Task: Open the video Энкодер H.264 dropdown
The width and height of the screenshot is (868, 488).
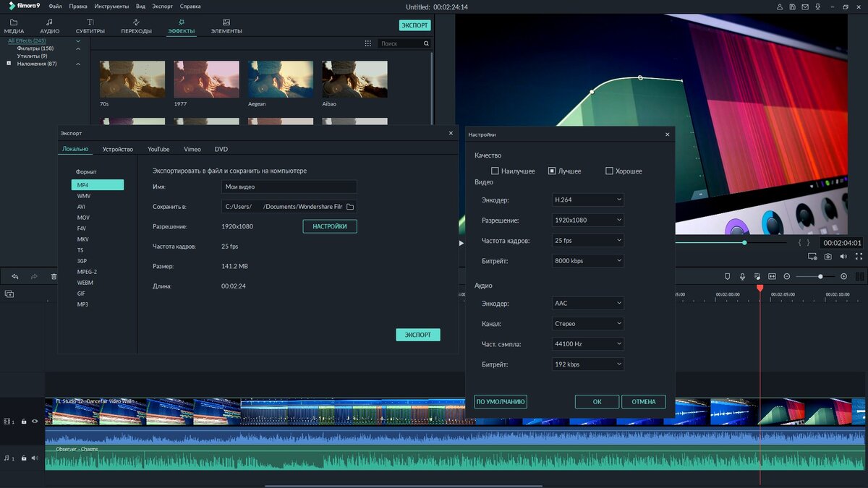Action: (x=587, y=200)
